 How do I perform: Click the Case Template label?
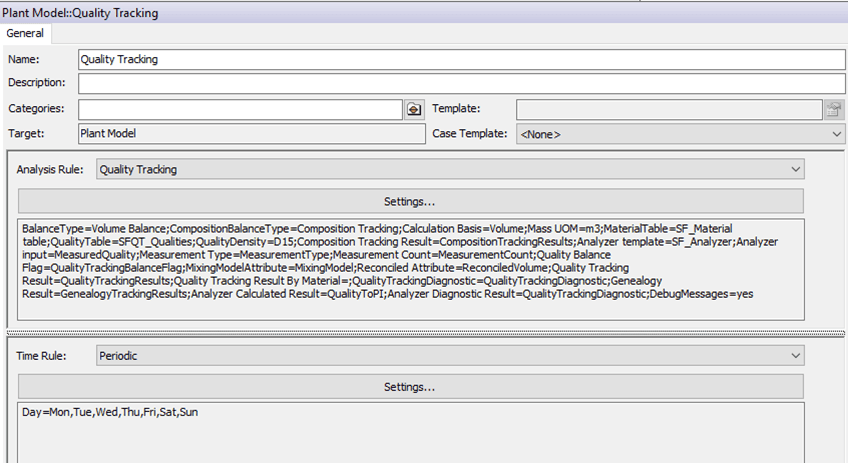point(469,134)
